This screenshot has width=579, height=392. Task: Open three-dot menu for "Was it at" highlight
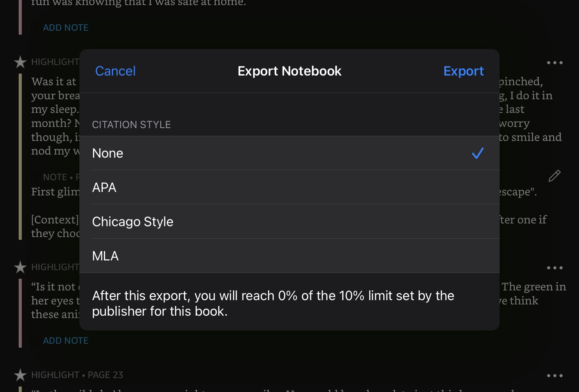pyautogui.click(x=554, y=63)
